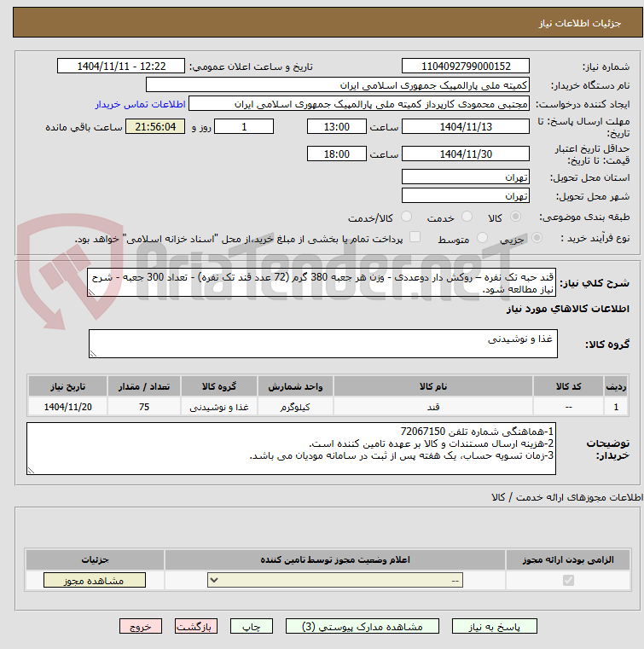Click the جزئیات اطلاعات نیاز page title
This screenshot has width=644, height=649.
579,23
